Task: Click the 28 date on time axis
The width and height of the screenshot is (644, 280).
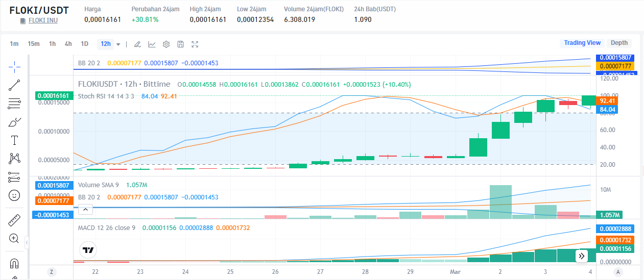Action: pyautogui.click(x=365, y=272)
